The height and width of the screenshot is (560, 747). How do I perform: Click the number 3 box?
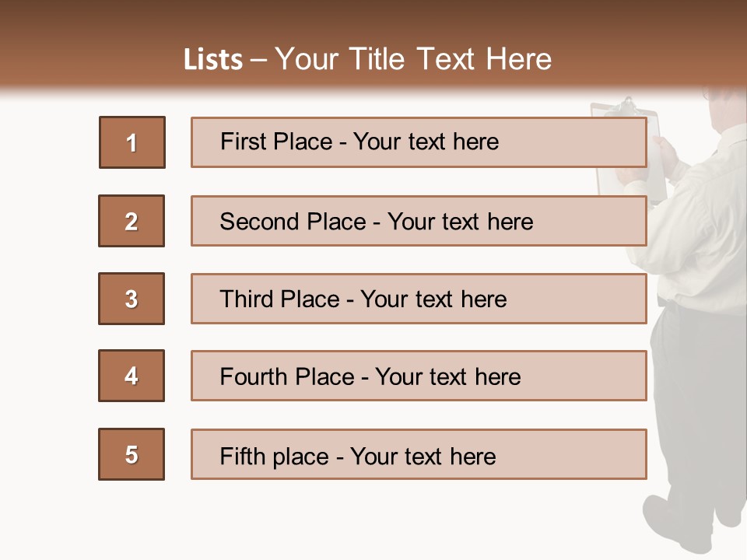pos(132,299)
